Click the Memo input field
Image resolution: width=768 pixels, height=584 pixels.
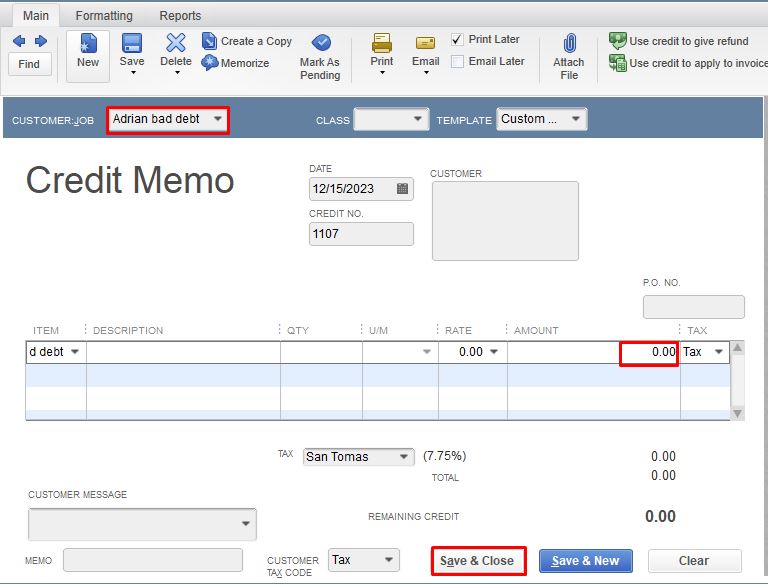click(x=153, y=560)
